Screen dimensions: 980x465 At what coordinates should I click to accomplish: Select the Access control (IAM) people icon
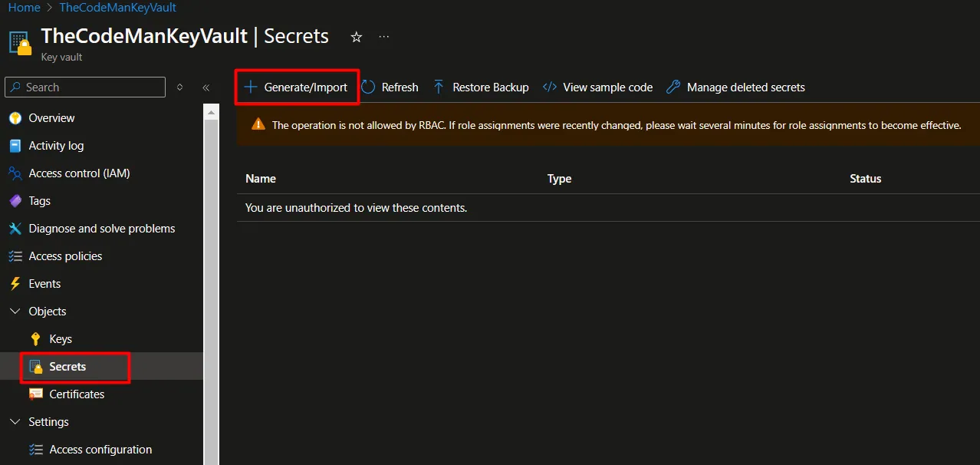pyautogui.click(x=15, y=173)
